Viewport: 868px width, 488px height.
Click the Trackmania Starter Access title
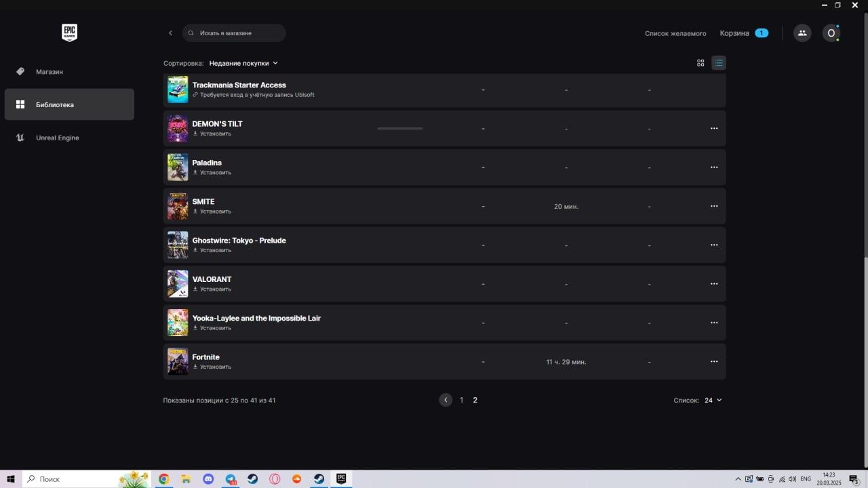239,85
